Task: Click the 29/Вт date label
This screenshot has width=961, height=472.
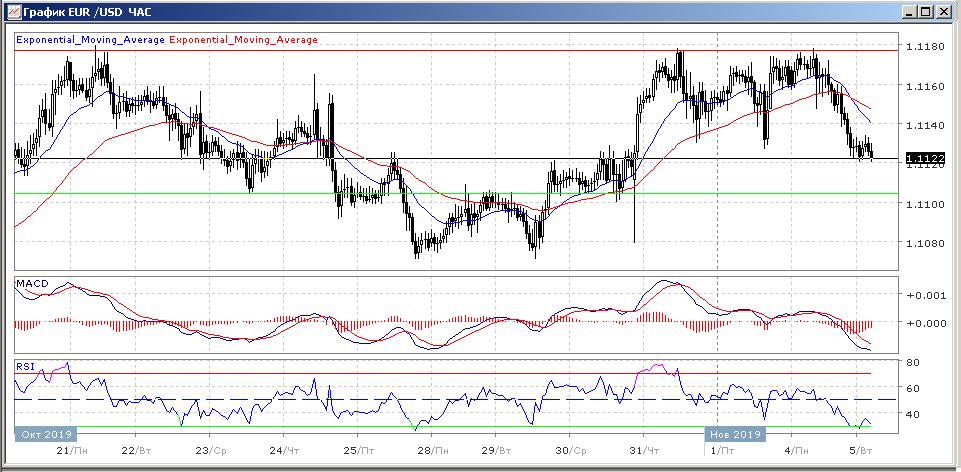Action: (x=497, y=451)
